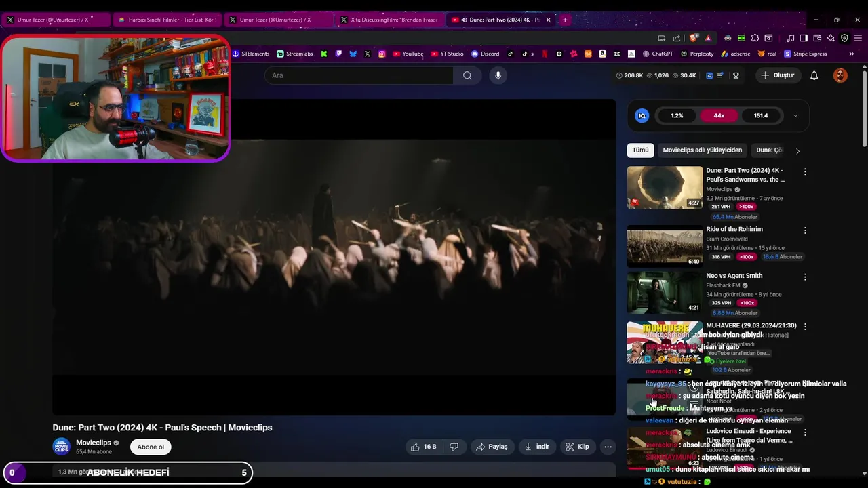Viewport: 868px width, 488px height.
Task: Click the Movieclips channel name
Action: click(x=94, y=443)
